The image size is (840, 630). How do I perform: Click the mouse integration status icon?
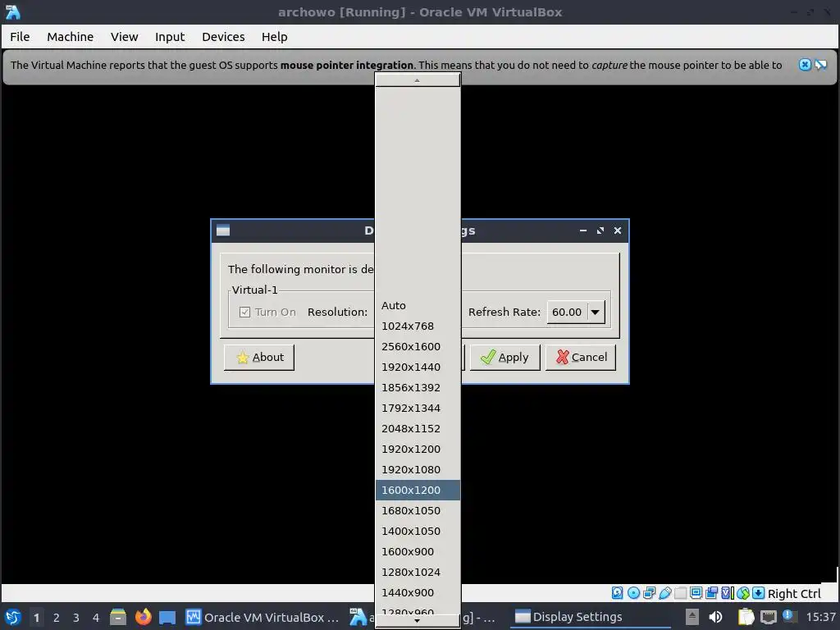pyautogui.click(x=743, y=593)
